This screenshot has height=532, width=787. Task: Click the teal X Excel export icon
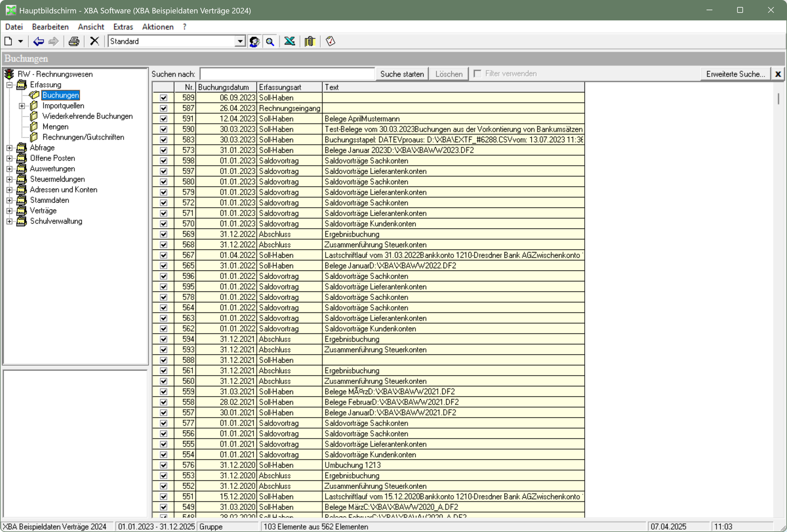289,41
